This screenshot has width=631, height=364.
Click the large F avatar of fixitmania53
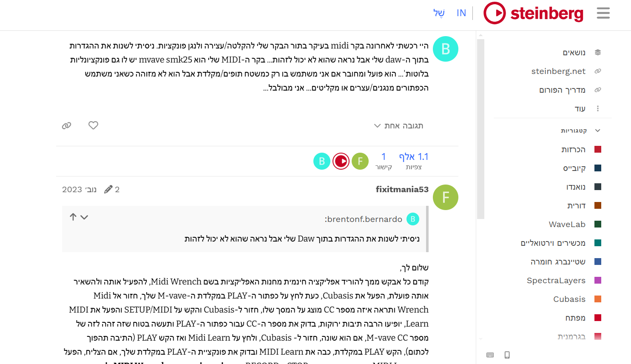coord(446,197)
